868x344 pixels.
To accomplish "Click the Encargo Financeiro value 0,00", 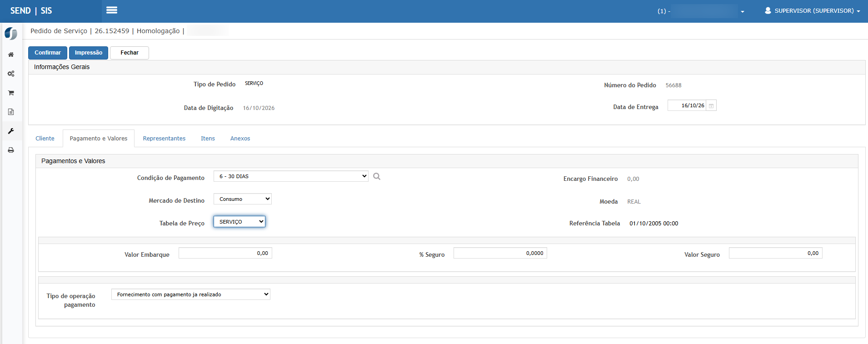I will point(633,179).
